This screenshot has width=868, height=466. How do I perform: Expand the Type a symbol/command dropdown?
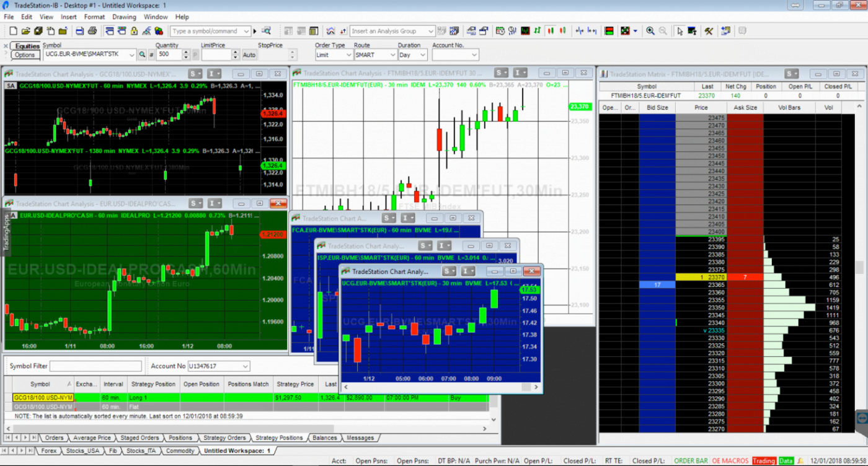pyautogui.click(x=246, y=31)
